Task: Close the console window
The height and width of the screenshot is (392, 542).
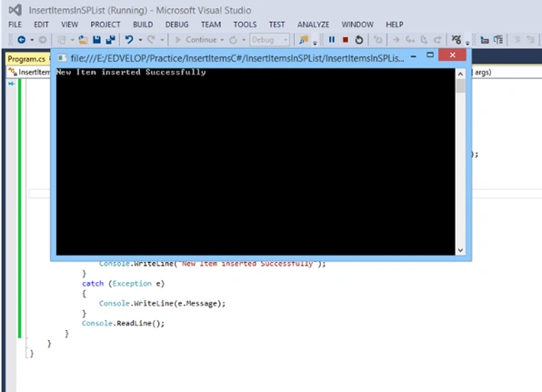Action: coord(453,55)
